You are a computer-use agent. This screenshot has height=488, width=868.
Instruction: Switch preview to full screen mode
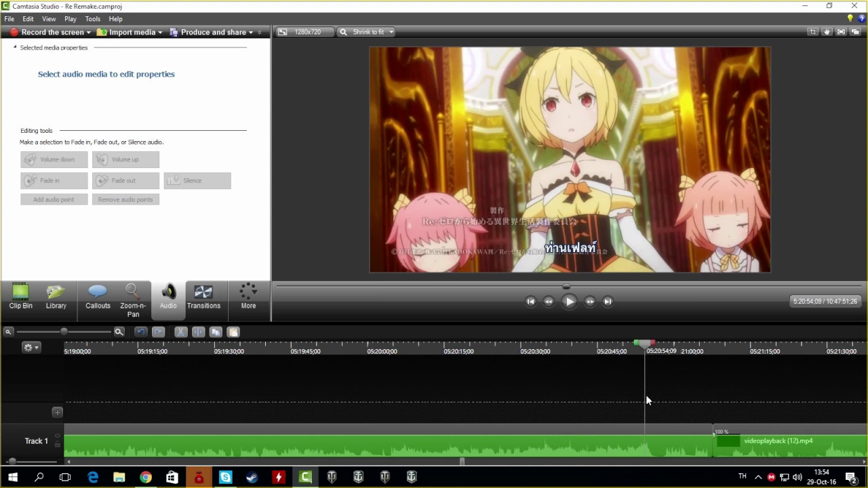(841, 32)
